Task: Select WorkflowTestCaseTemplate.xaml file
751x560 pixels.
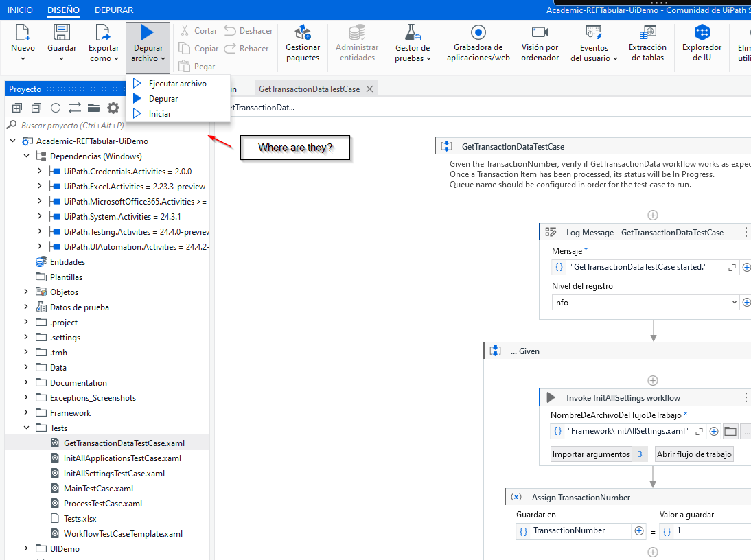Action: pyautogui.click(x=123, y=534)
